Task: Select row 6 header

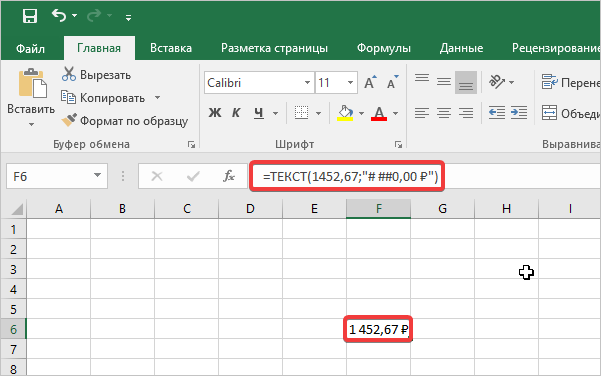Action: click(13, 329)
